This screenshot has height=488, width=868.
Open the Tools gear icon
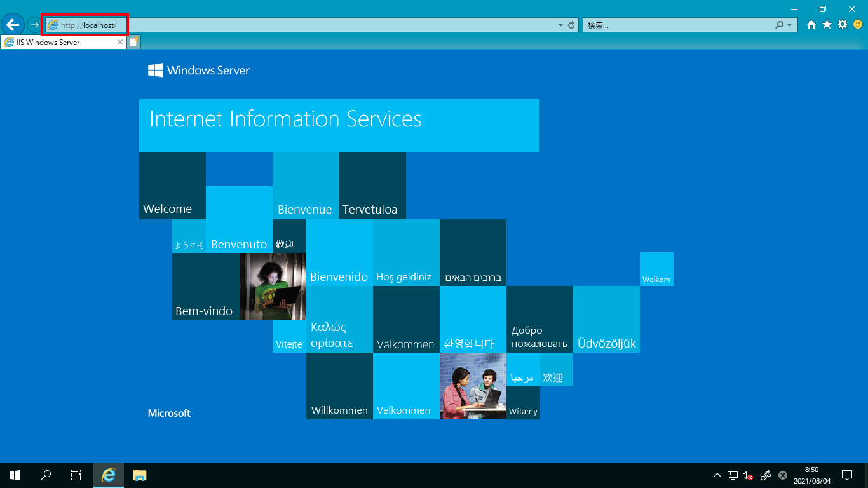843,25
